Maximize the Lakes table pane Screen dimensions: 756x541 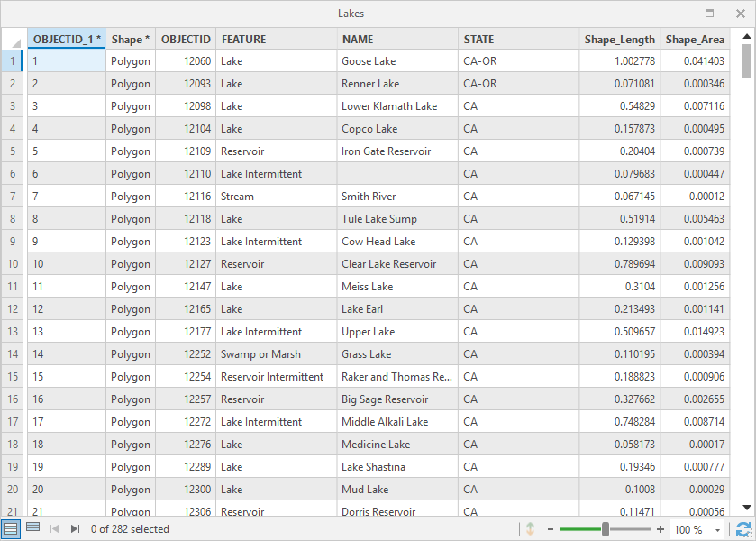coord(709,13)
